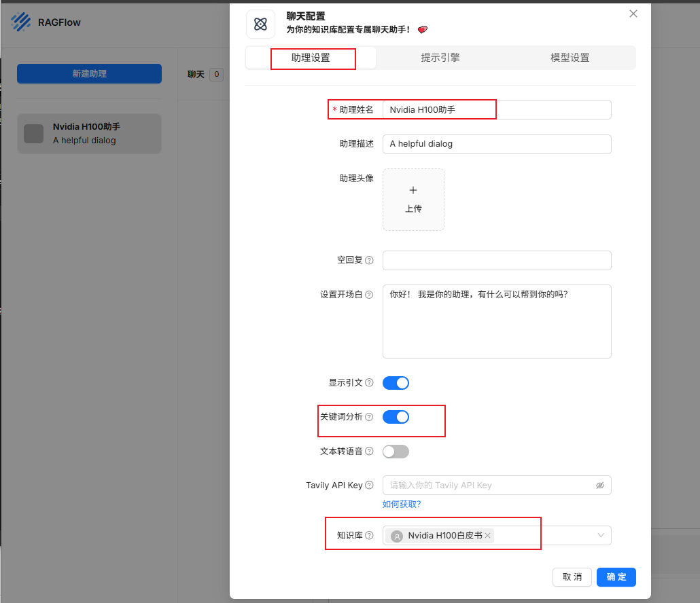The width and height of the screenshot is (700, 603).
Task: Expand the 知识库 dropdown arrow
Action: pos(601,535)
